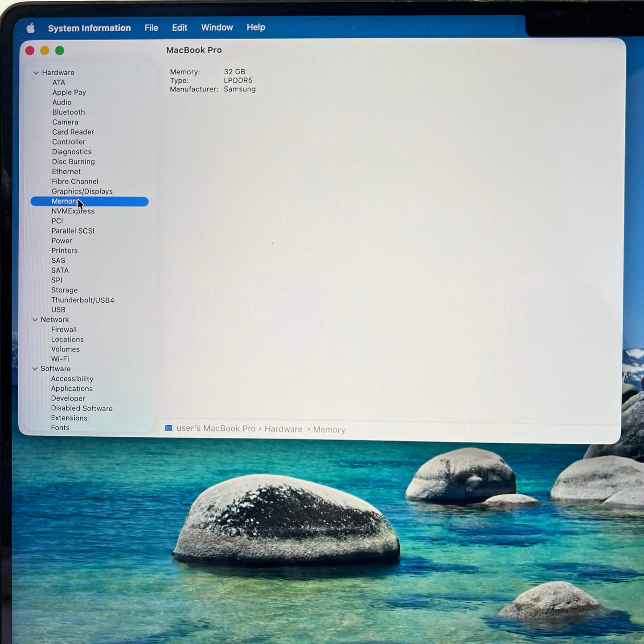The height and width of the screenshot is (644, 644).
Task: Collapse the Network section
Action: click(x=35, y=320)
